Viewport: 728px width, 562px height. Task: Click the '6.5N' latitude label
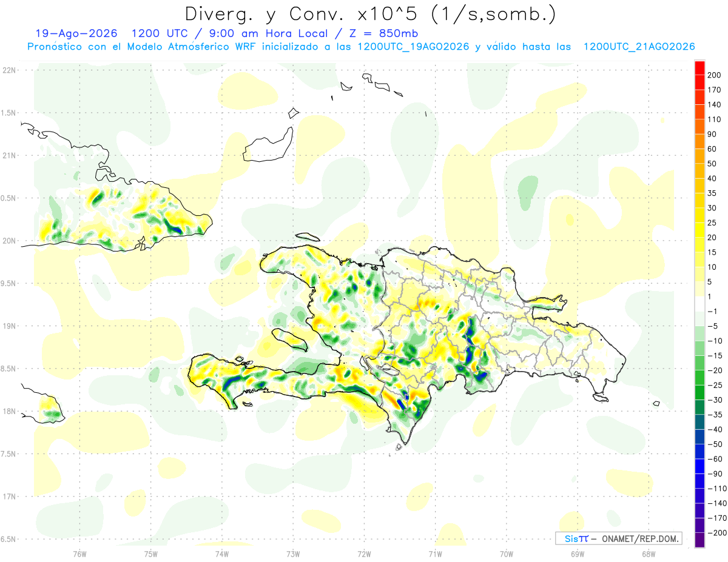(8, 540)
